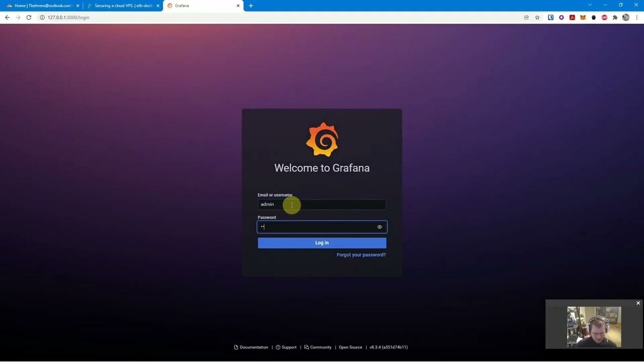Open the Open Source footer link
The image size is (644, 362).
[350, 347]
